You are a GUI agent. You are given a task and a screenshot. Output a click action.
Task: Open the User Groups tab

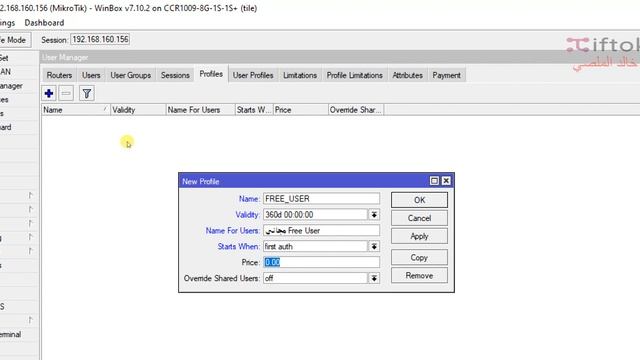click(131, 75)
